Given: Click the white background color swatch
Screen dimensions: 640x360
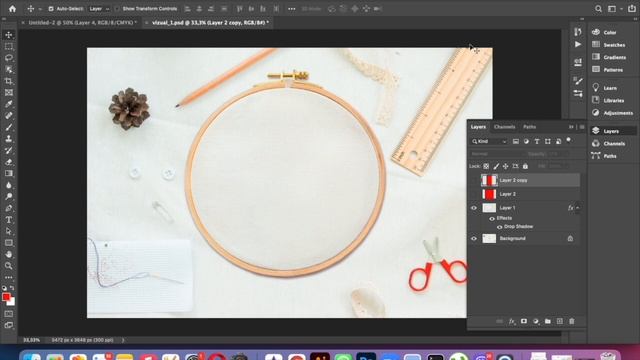Looking at the screenshot, I should coord(12,302).
